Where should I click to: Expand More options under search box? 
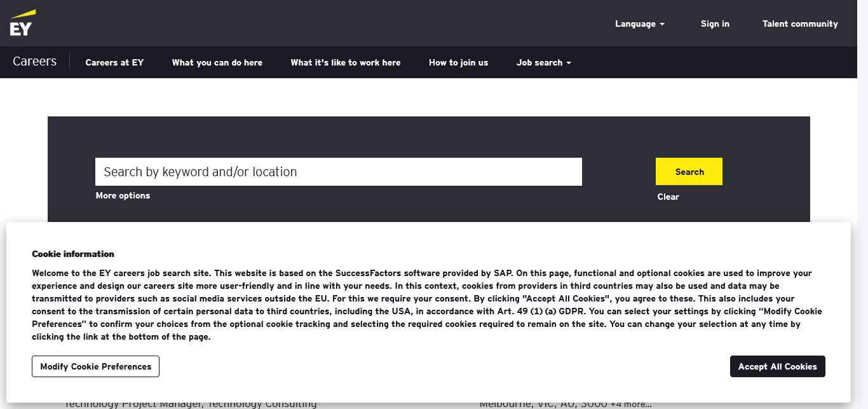pos(123,195)
